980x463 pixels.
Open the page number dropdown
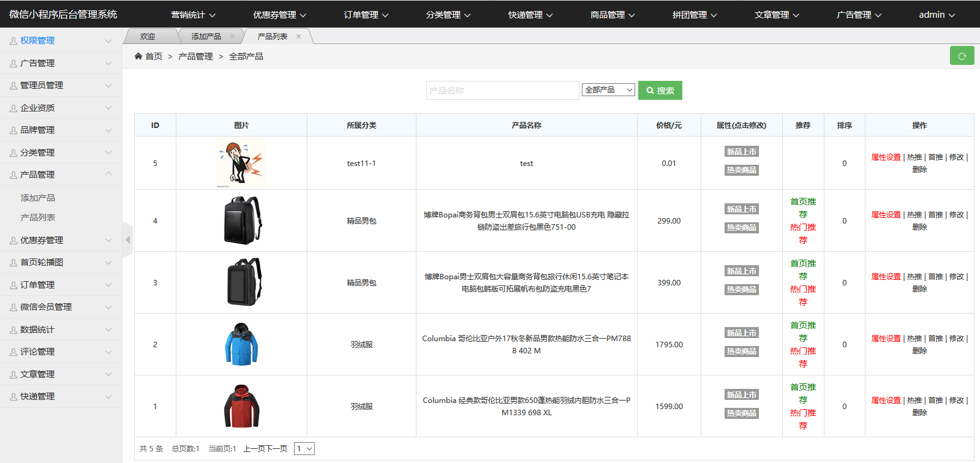point(304,449)
